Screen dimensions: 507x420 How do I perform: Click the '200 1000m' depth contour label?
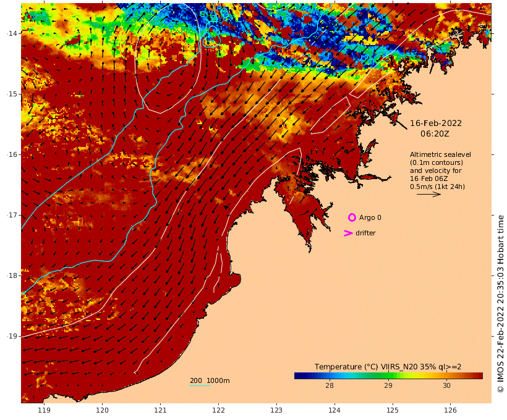coord(210,380)
